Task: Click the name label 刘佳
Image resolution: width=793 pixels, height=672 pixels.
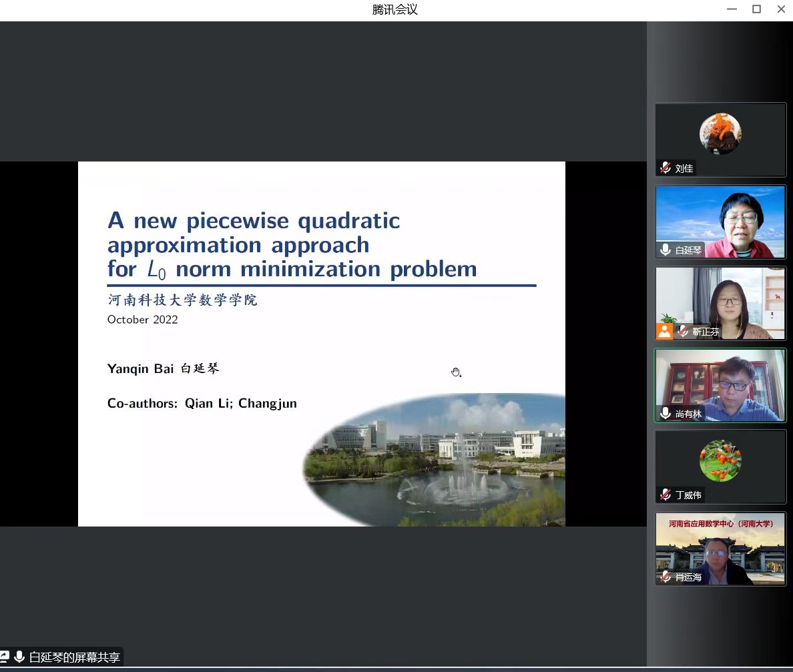Action: [684, 168]
